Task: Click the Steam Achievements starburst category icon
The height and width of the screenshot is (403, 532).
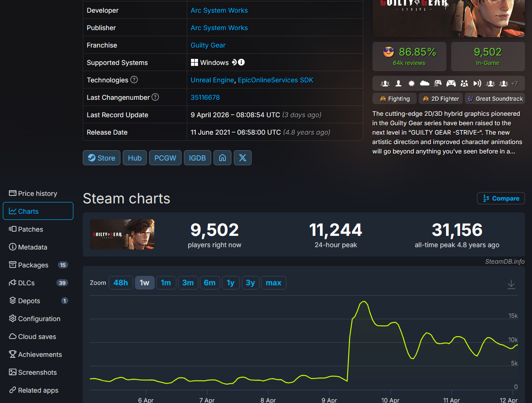Action: (x=411, y=83)
